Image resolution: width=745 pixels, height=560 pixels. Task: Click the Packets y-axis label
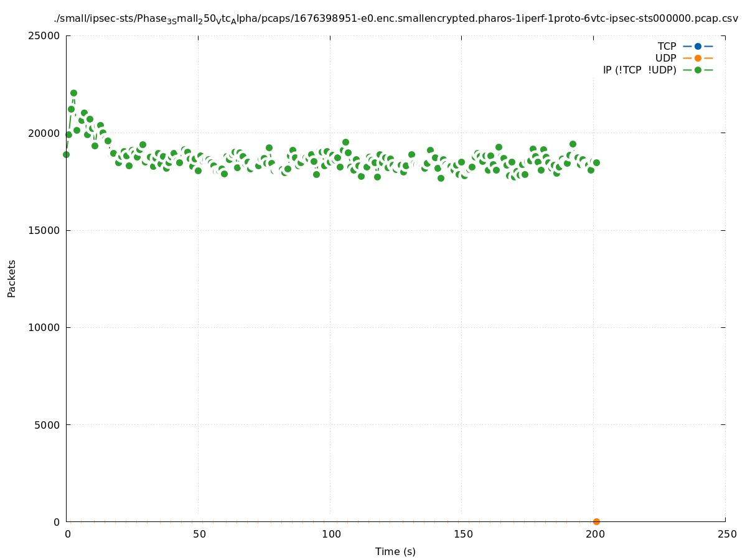12,278
